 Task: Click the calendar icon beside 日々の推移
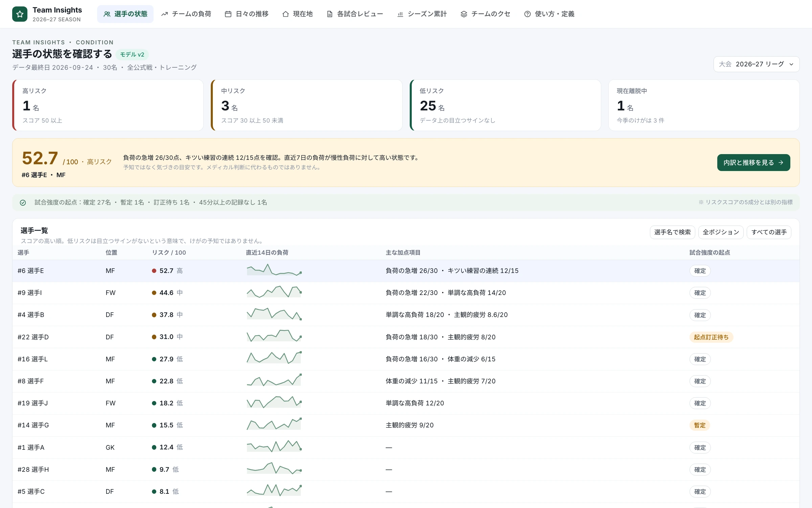tap(228, 14)
